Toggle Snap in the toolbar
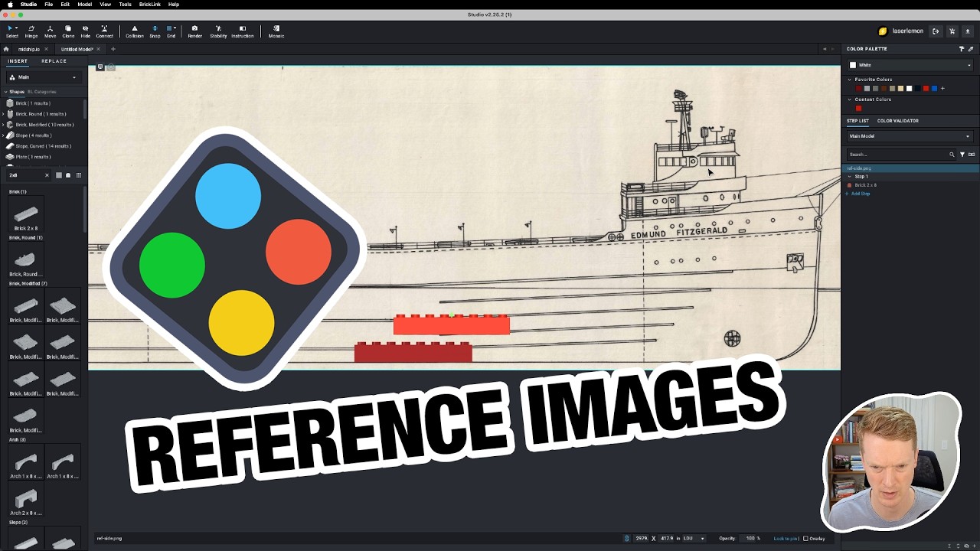The height and width of the screenshot is (551, 980). (x=155, y=31)
